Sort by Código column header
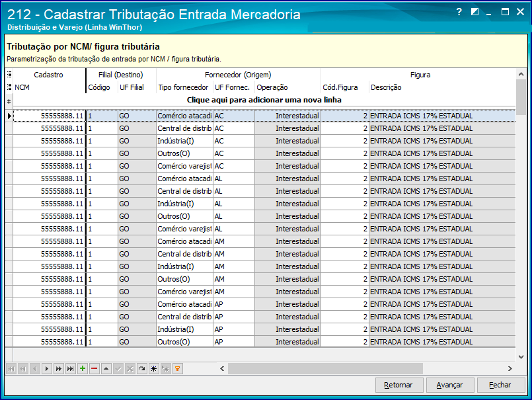This screenshot has height=400, width=532. pyautogui.click(x=102, y=87)
